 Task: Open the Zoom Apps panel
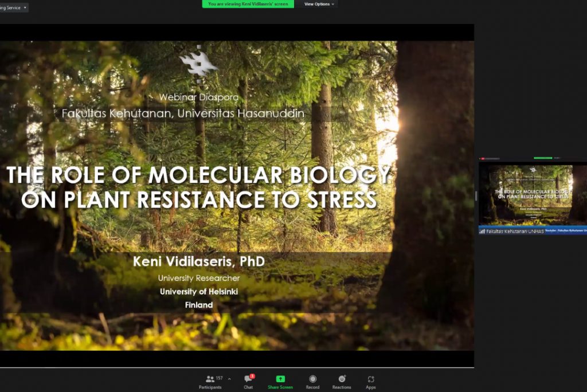370,378
